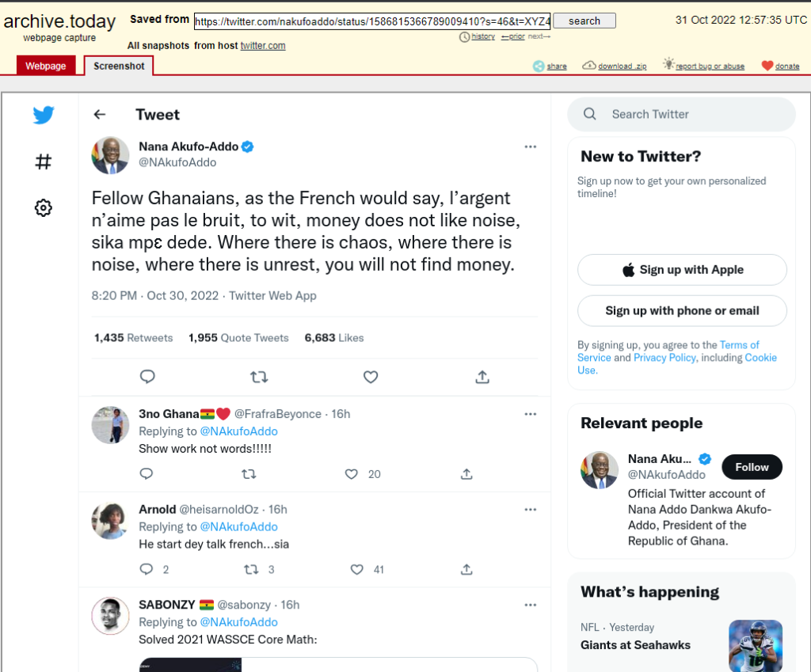Open more options on main tweet
The height and width of the screenshot is (672, 811).
pos(531,146)
